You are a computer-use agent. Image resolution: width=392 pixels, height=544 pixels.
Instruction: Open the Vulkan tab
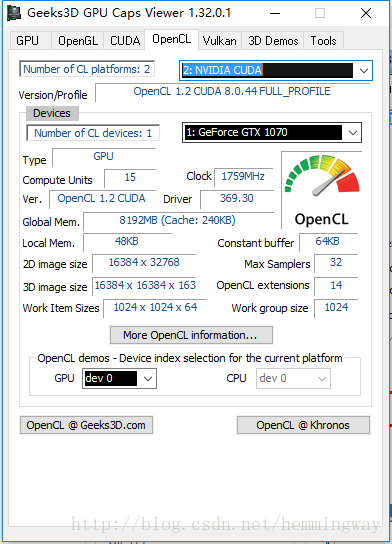pos(220,41)
